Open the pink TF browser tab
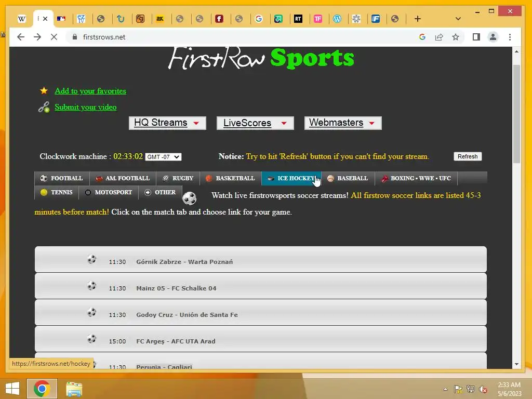The height and width of the screenshot is (399, 532). pos(317,19)
